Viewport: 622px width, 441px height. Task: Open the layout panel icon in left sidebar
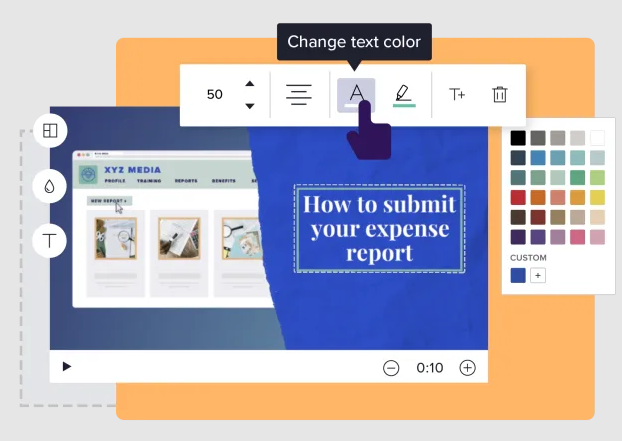50,131
